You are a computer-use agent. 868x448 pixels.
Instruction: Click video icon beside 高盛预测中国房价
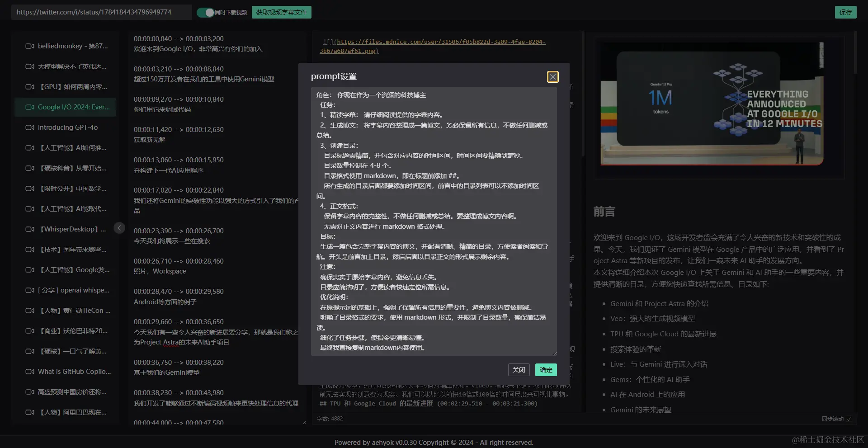tap(30, 392)
